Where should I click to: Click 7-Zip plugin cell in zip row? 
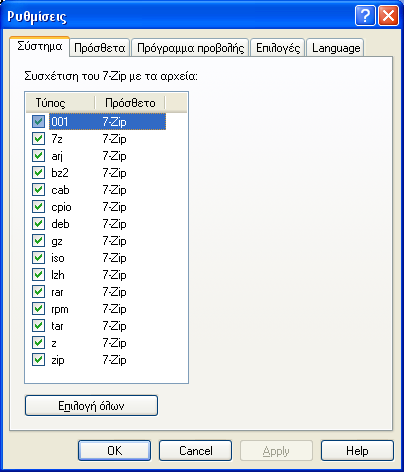tap(114, 360)
